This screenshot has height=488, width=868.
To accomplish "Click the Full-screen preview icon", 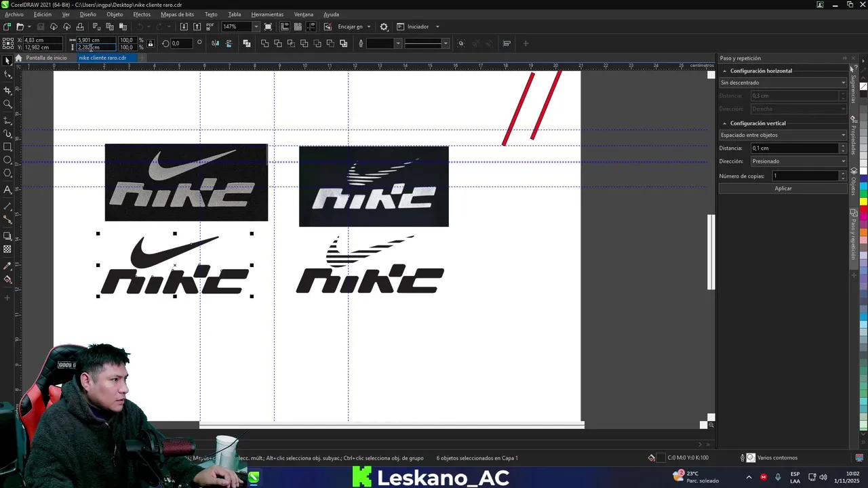I will 269,26.
